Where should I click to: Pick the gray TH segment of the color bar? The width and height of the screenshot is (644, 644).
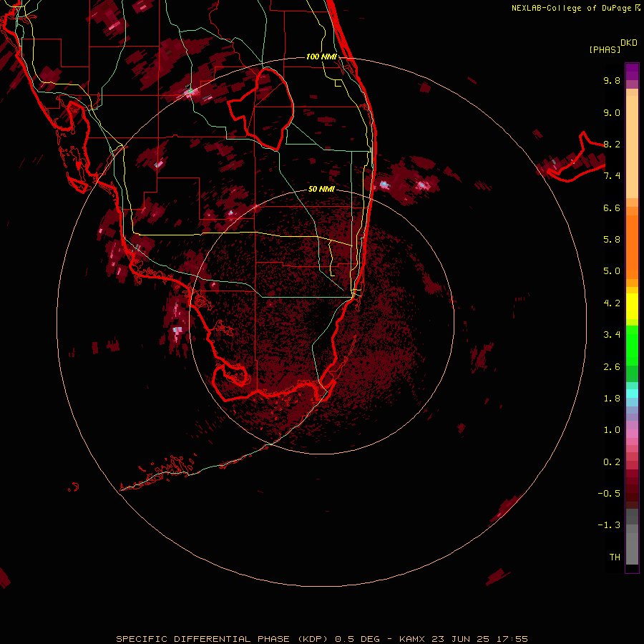click(632, 548)
